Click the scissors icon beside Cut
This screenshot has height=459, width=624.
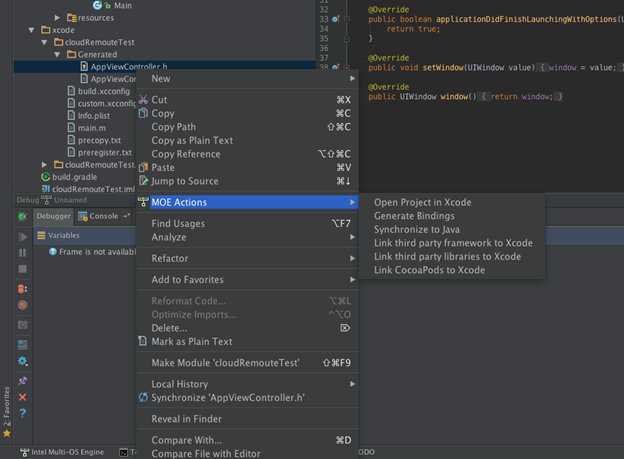pyautogui.click(x=143, y=99)
